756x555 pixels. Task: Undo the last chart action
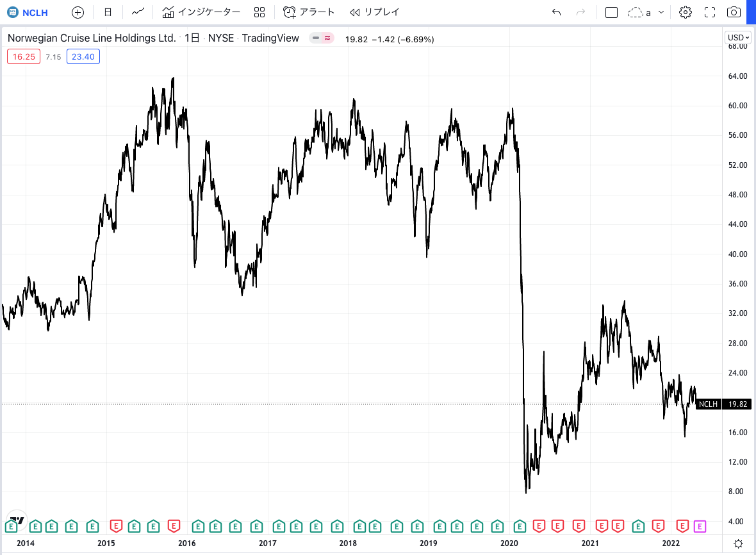556,12
